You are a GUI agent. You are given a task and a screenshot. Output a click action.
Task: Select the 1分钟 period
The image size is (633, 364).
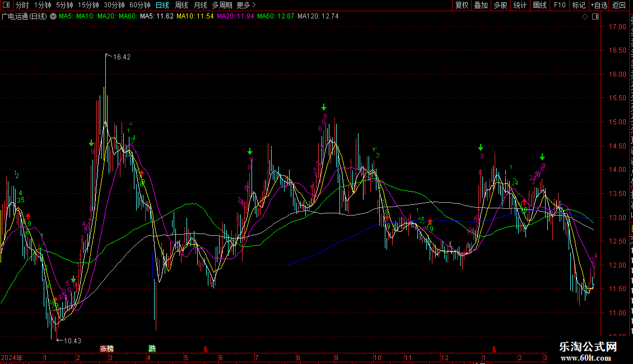tap(43, 5)
